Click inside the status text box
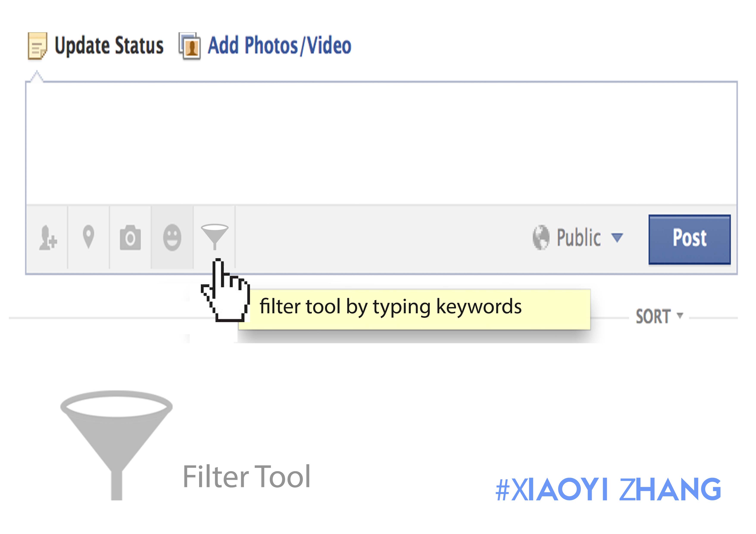Image resolution: width=756 pixels, height=534 pixels. click(381, 143)
